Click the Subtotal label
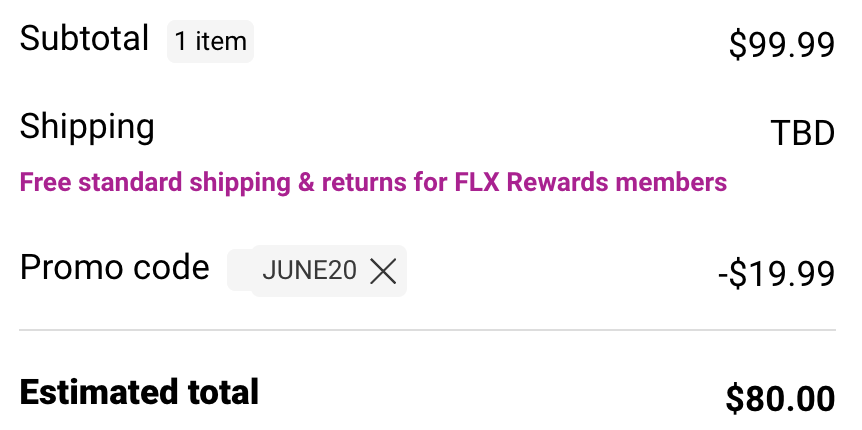 coord(84,39)
